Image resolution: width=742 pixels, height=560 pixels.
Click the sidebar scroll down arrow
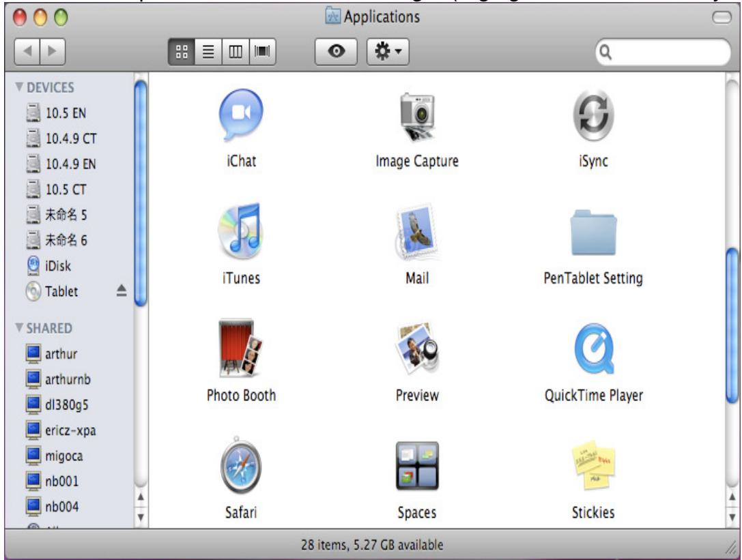141,517
